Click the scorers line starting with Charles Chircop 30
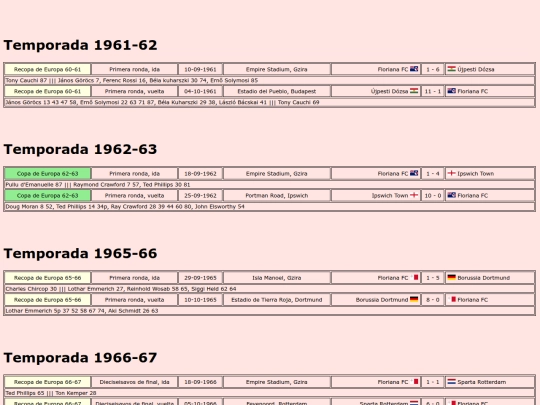540x405 pixels. [269, 289]
